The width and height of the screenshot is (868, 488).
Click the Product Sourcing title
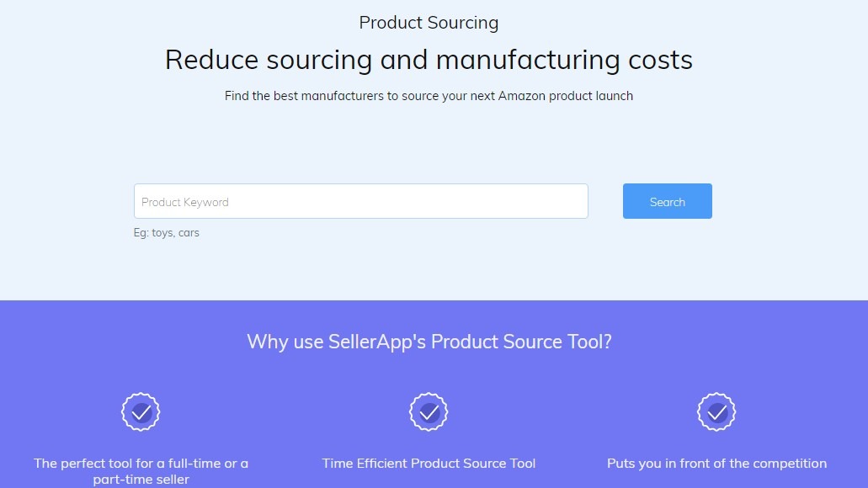point(429,23)
